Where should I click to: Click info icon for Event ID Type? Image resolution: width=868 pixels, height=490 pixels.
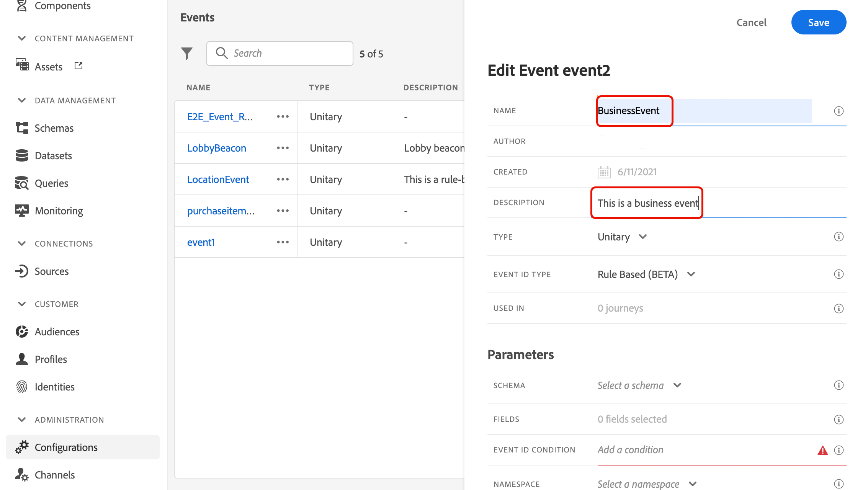point(839,274)
